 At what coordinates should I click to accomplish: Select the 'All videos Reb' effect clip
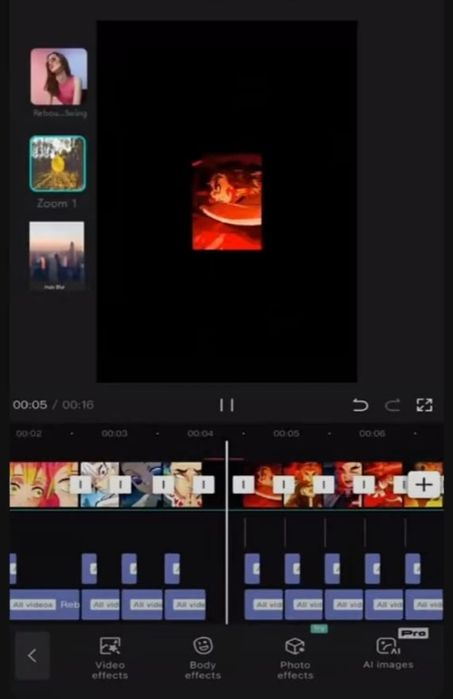click(x=44, y=604)
